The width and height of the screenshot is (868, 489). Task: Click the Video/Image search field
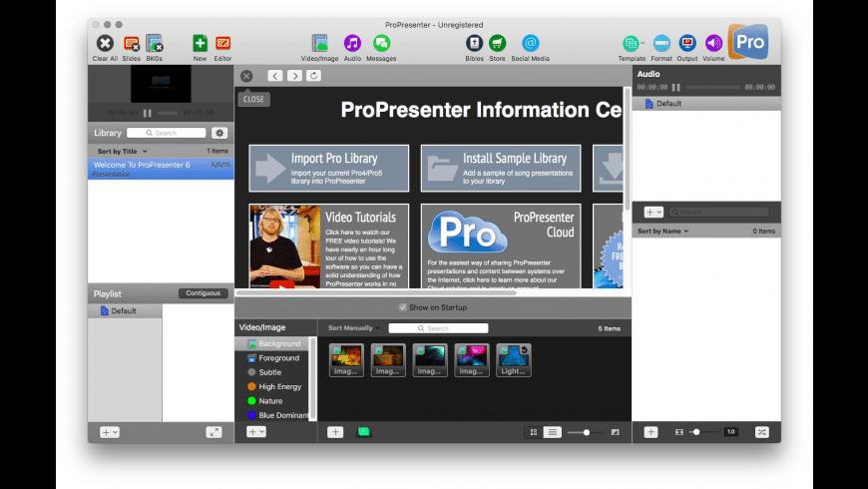point(438,328)
